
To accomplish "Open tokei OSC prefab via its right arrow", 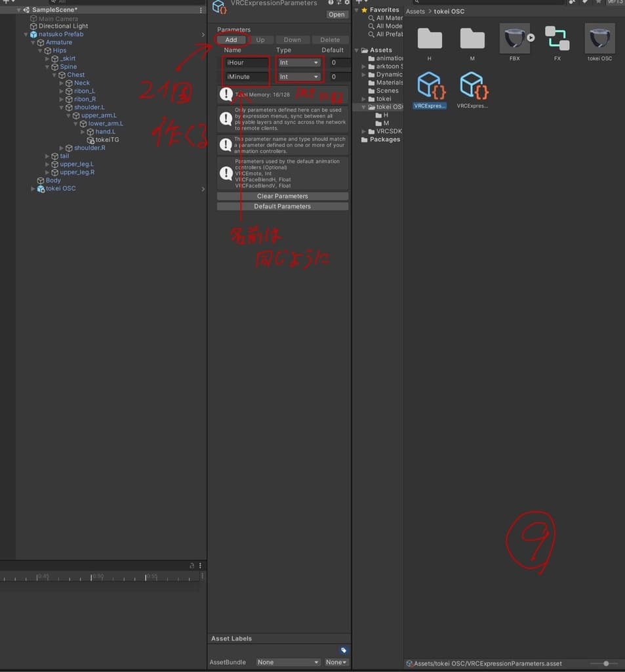I will [203, 188].
